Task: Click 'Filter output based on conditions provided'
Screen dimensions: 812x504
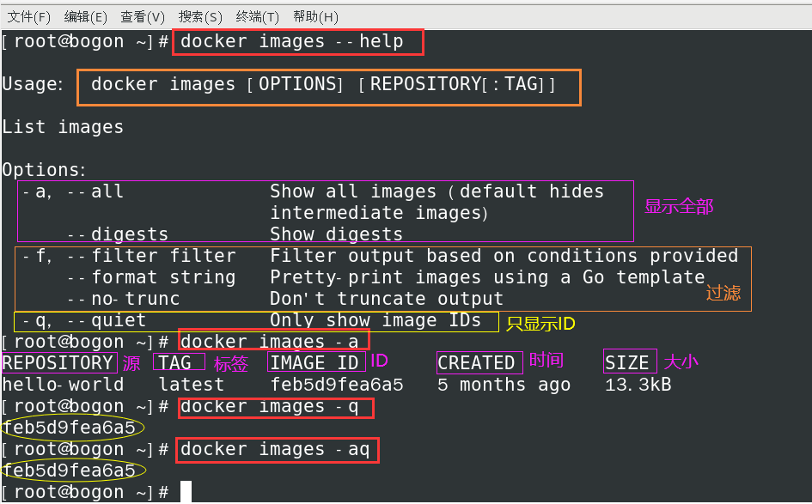Action: (x=504, y=256)
